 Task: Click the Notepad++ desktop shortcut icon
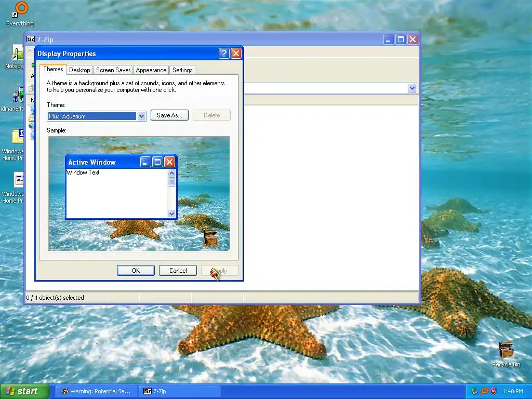pos(18,52)
